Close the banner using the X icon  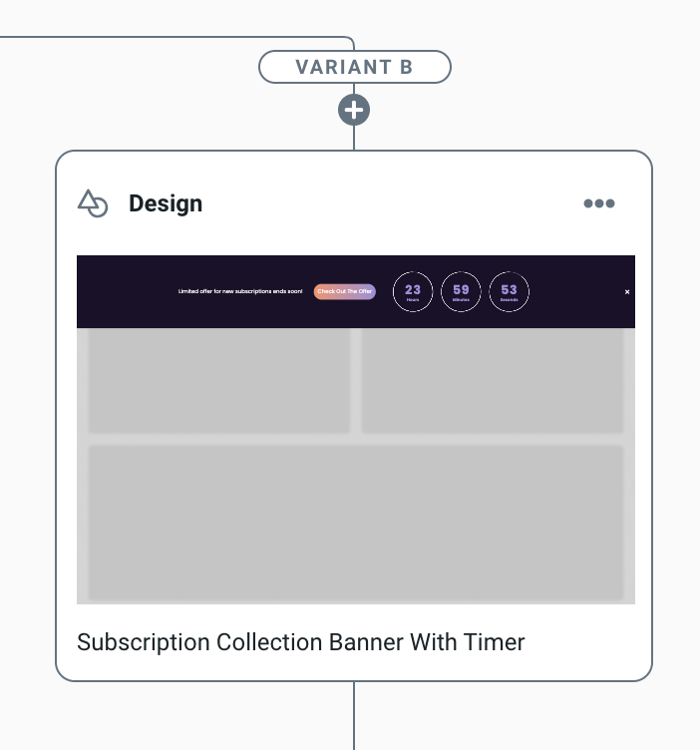click(627, 292)
